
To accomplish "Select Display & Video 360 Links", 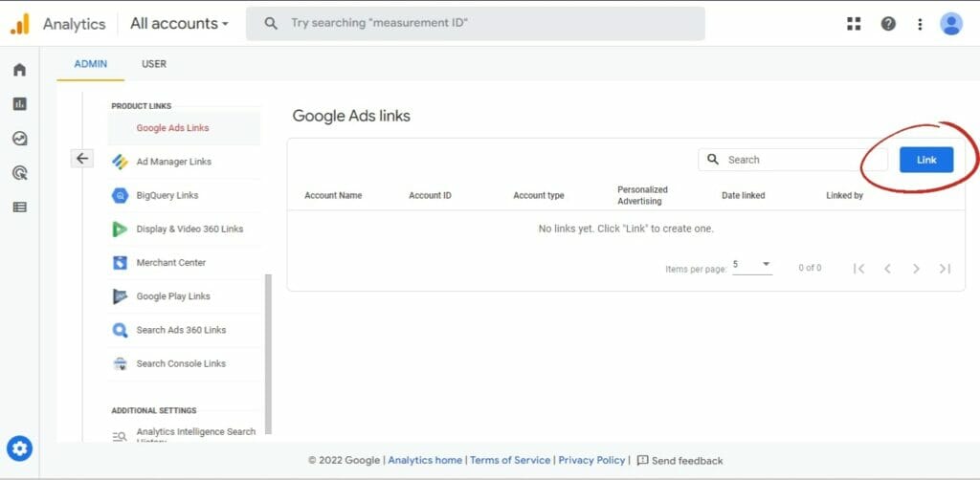I will (184, 229).
